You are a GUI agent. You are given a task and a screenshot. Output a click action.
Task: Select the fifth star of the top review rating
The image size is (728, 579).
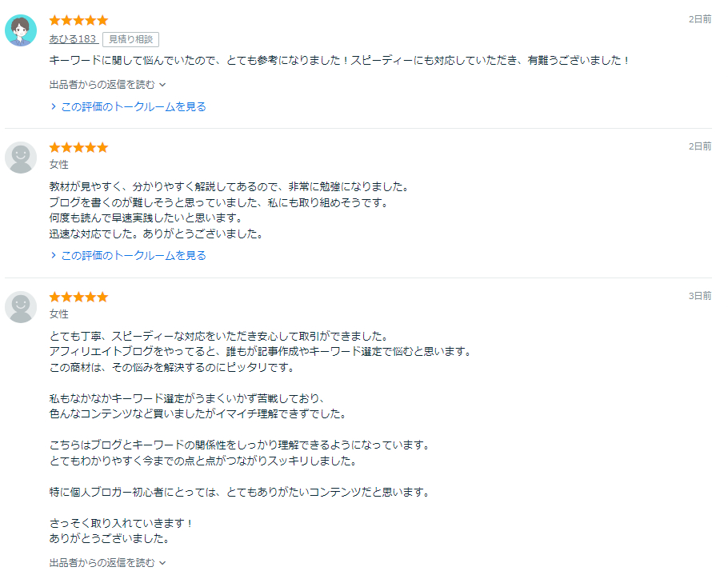pyautogui.click(x=102, y=19)
